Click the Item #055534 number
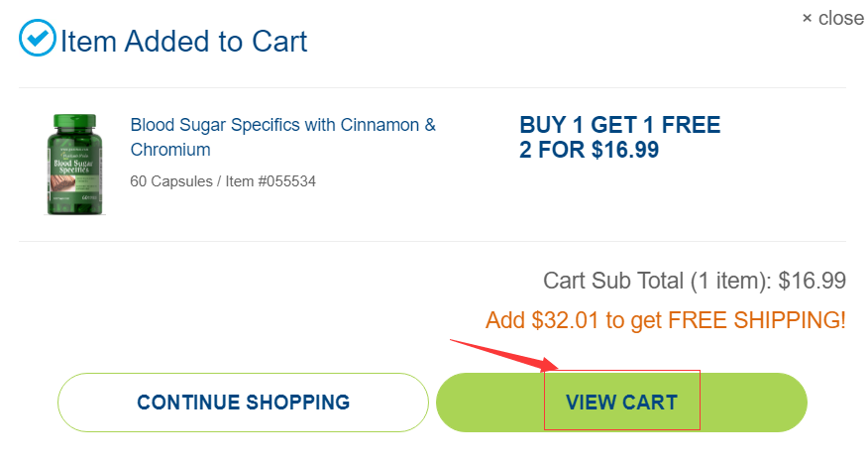The width and height of the screenshot is (868, 463). 273,181
